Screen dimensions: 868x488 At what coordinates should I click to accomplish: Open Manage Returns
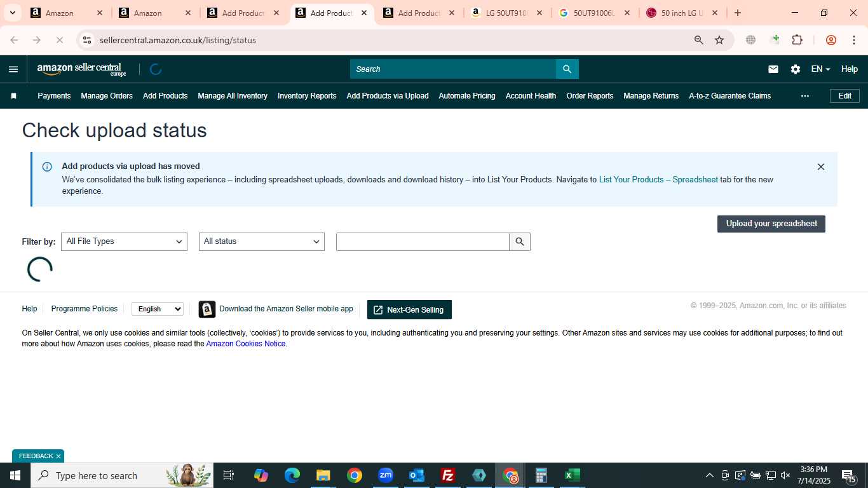point(651,96)
